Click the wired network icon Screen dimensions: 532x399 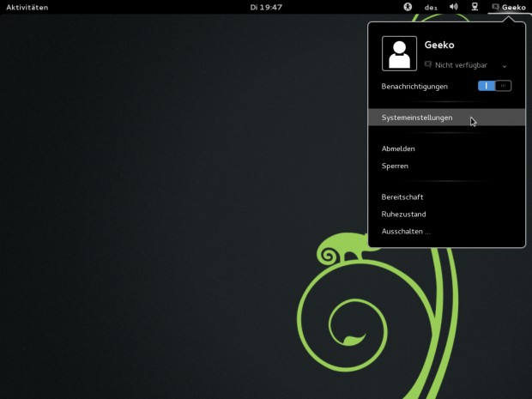click(x=475, y=7)
